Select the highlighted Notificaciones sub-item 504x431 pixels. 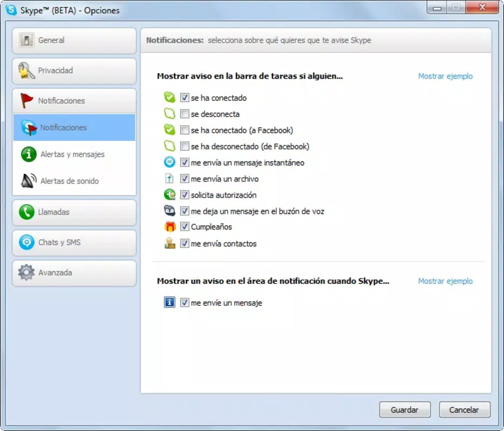74,127
